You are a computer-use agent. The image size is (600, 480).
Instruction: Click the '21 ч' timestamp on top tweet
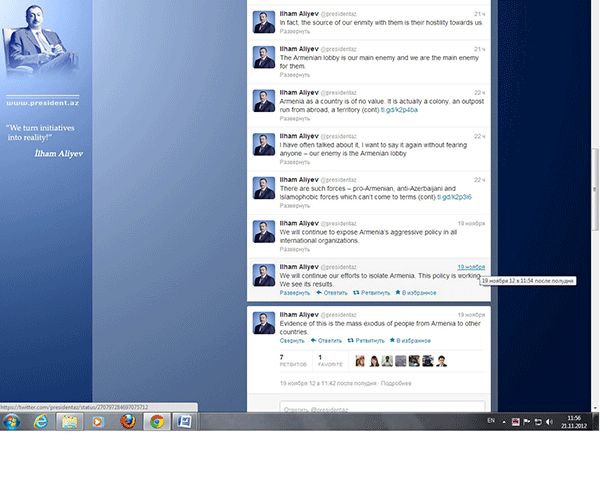click(479, 14)
